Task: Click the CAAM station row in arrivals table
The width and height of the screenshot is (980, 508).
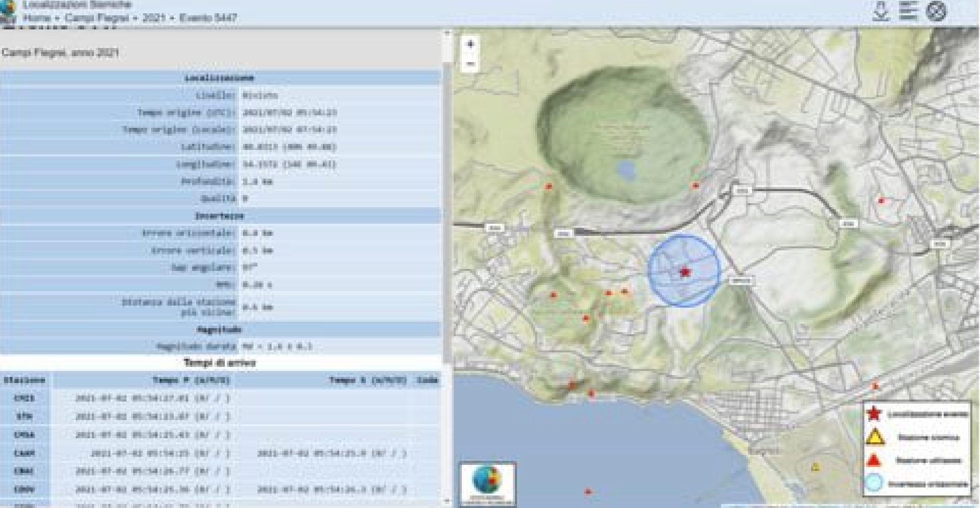Action: pyautogui.click(x=24, y=453)
